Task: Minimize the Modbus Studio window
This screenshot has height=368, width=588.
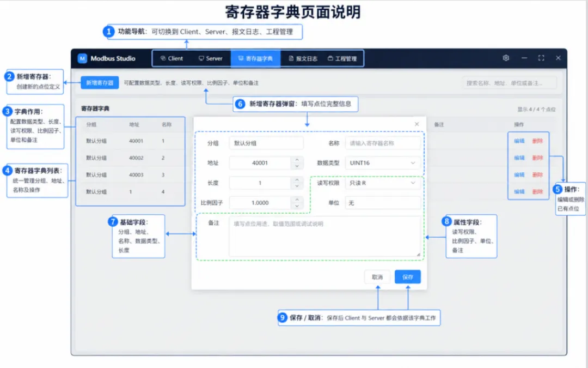Action: pyautogui.click(x=524, y=58)
